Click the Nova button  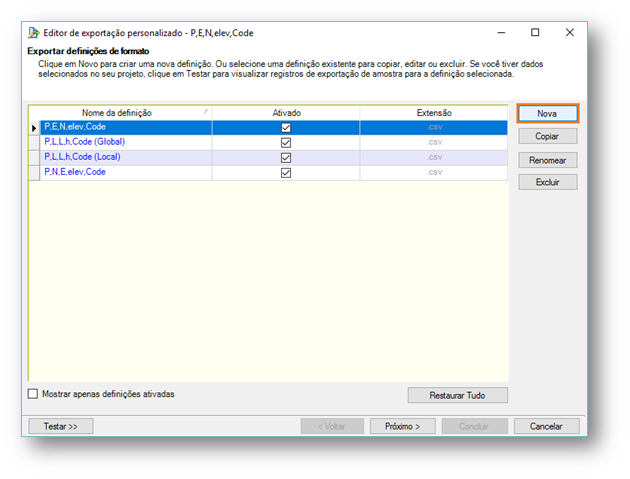[547, 113]
